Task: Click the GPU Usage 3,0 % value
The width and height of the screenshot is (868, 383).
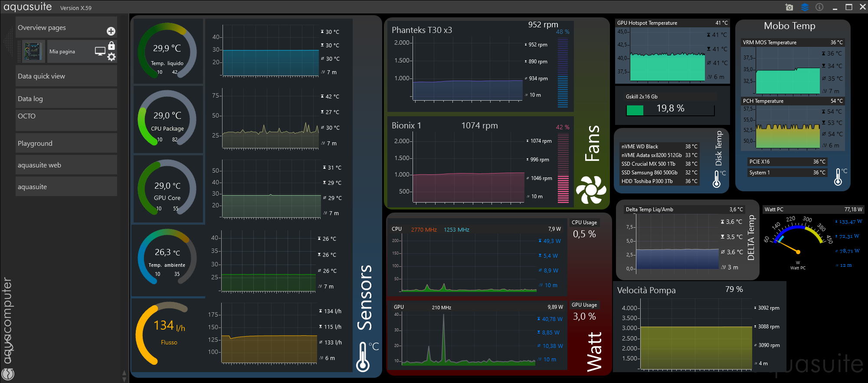Action: 584,317
